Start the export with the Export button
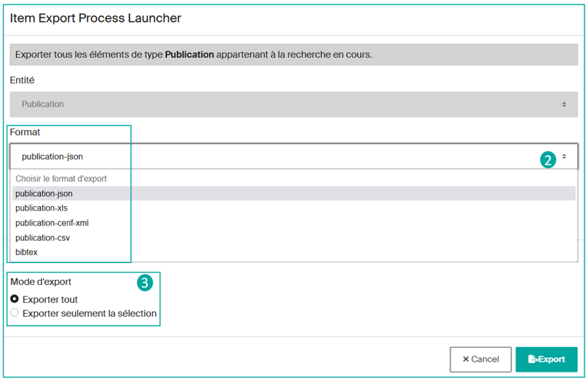 coord(546,359)
